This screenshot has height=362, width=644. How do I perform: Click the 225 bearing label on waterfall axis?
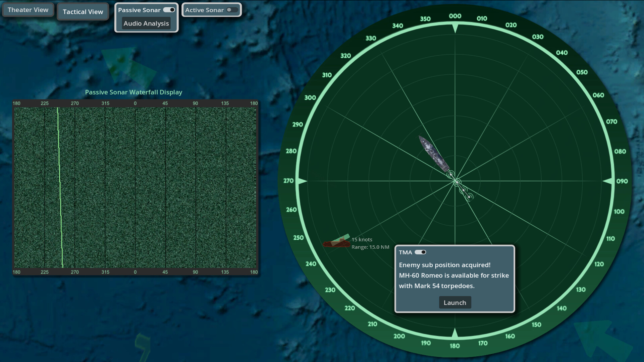pyautogui.click(x=45, y=104)
